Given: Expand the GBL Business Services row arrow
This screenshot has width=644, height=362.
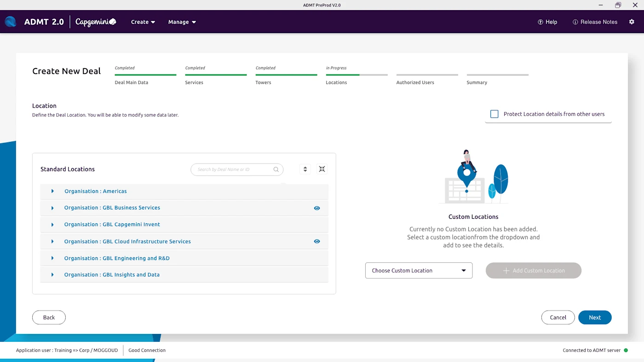Looking at the screenshot, I should coord(52,208).
